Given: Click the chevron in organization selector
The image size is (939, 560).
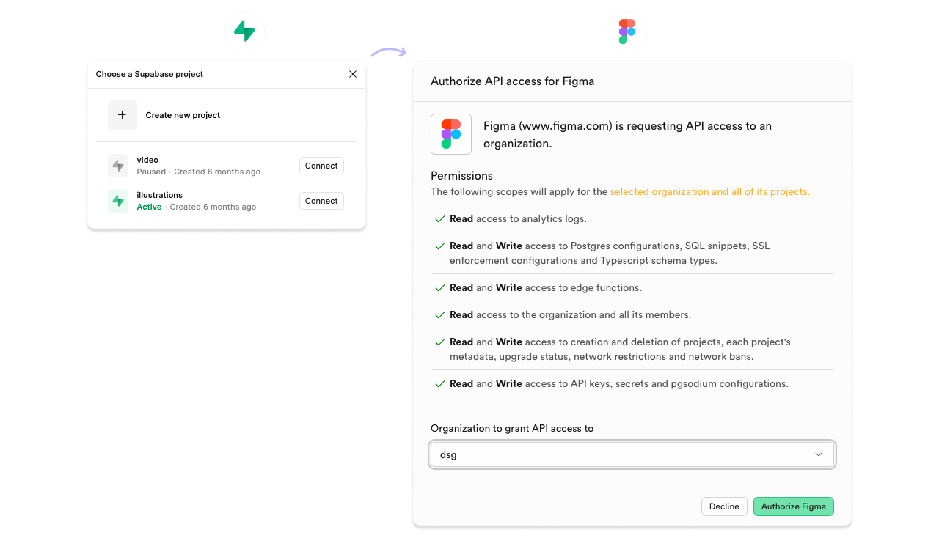Looking at the screenshot, I should 819,454.
